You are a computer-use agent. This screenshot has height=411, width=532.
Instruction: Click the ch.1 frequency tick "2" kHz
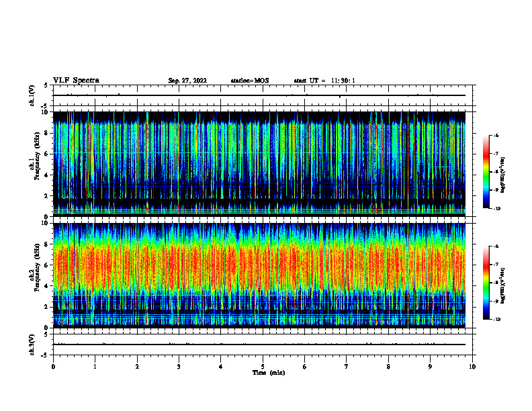click(47, 196)
